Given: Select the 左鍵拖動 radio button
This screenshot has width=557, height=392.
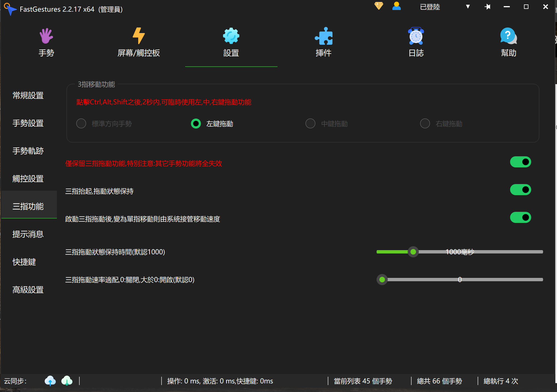Looking at the screenshot, I should pos(196,124).
